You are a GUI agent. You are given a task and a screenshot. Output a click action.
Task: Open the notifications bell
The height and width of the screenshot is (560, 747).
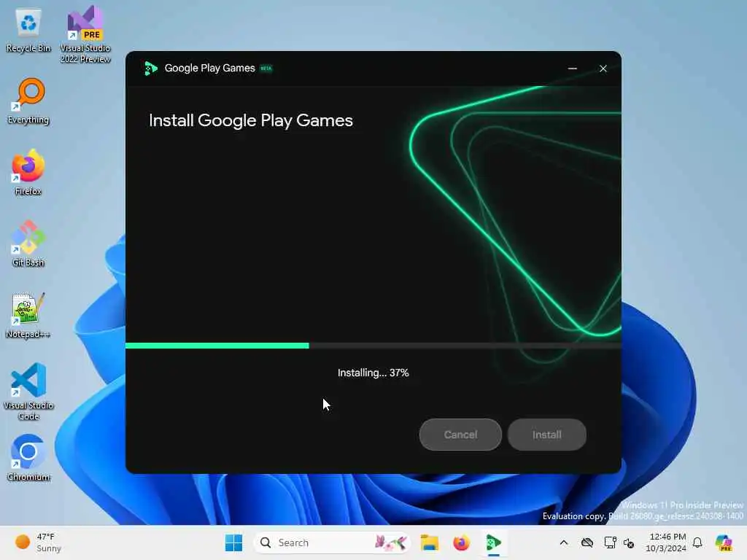click(697, 542)
